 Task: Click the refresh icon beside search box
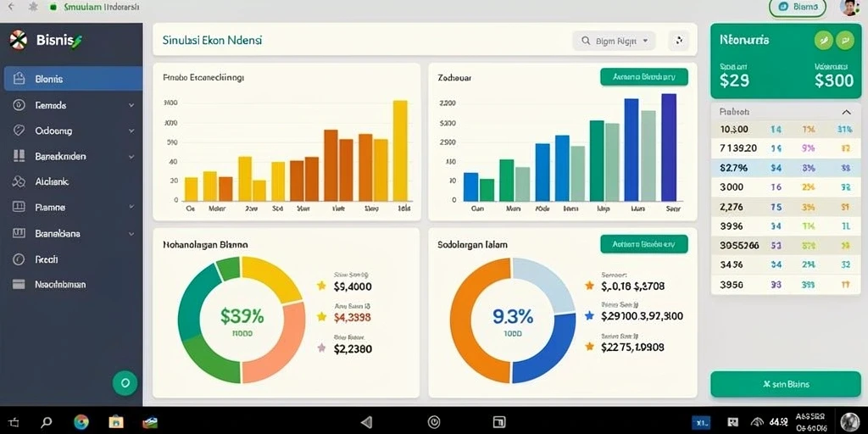click(679, 41)
